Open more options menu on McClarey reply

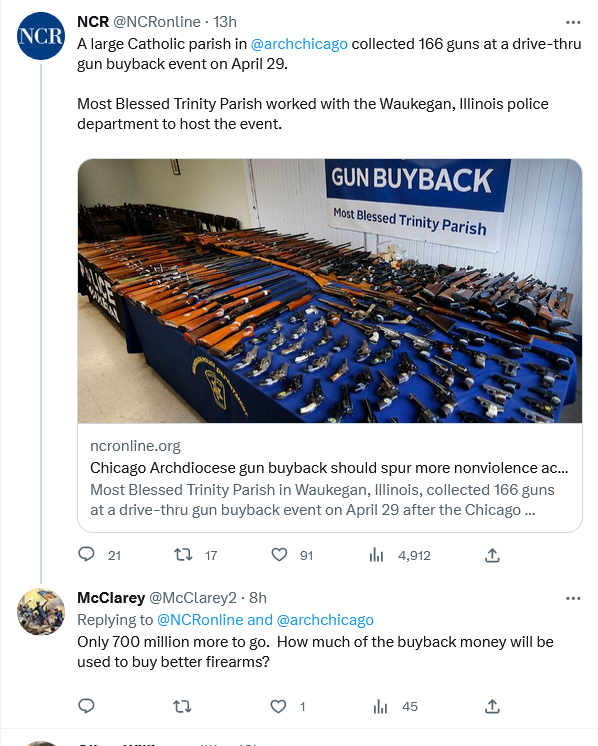(573, 598)
